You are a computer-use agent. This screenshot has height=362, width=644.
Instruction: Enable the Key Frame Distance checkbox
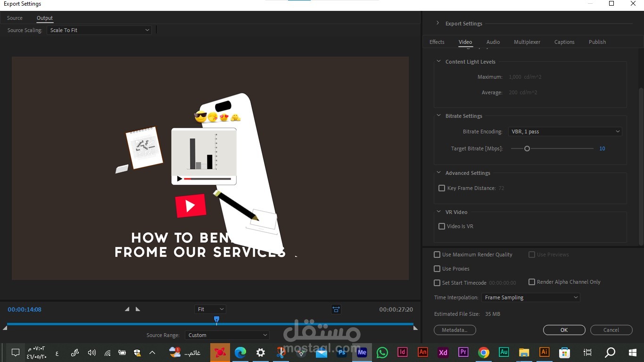[x=442, y=188]
